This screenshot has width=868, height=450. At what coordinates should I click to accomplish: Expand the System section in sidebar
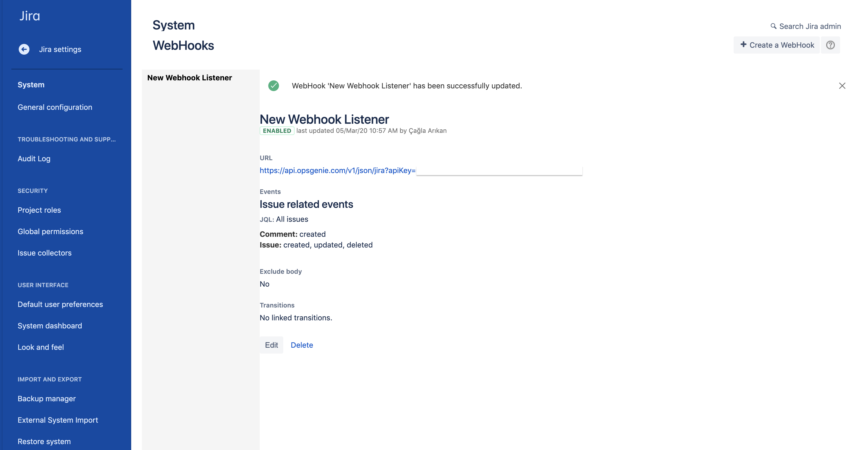pyautogui.click(x=31, y=84)
